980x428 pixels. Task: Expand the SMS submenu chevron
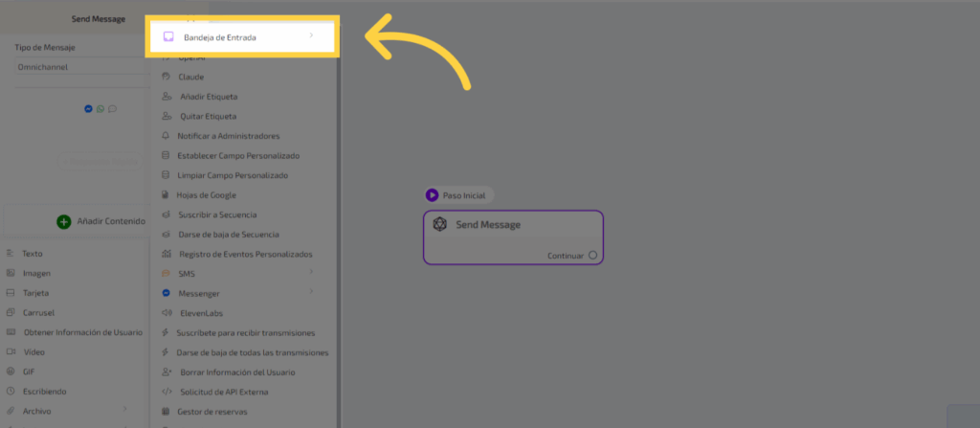[311, 274]
